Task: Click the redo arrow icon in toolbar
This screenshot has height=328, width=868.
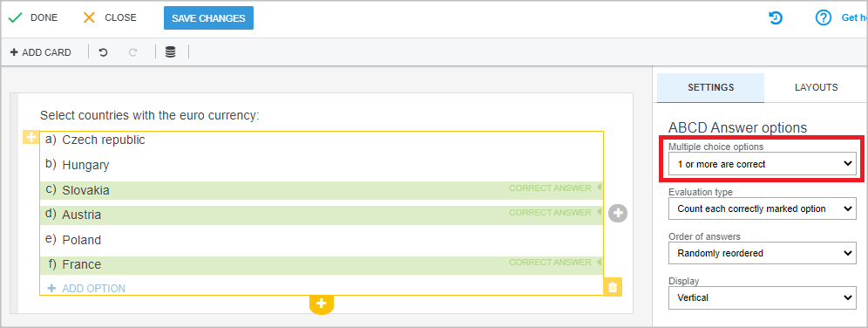Action: pyautogui.click(x=132, y=52)
